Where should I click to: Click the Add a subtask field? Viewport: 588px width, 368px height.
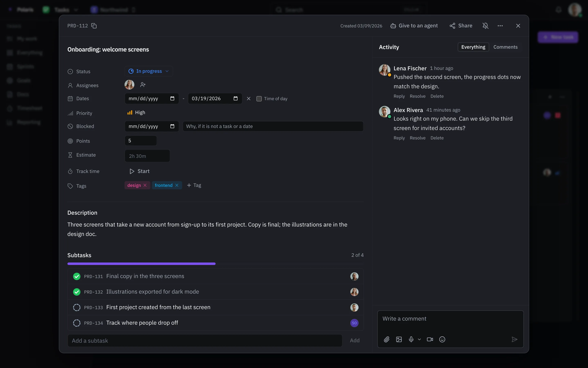click(x=205, y=340)
